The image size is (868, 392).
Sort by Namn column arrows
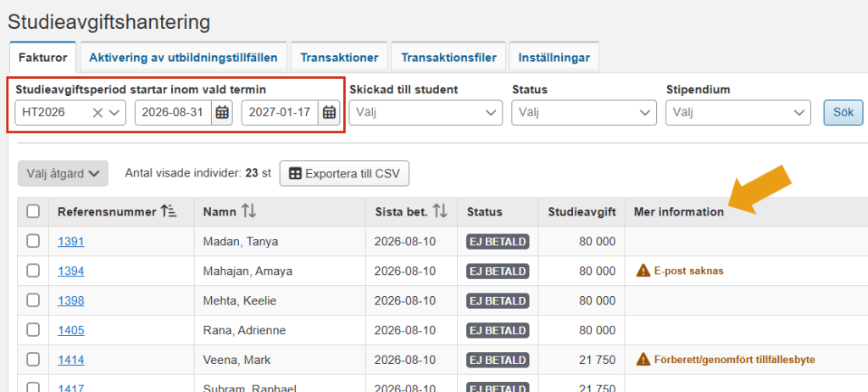click(x=248, y=211)
